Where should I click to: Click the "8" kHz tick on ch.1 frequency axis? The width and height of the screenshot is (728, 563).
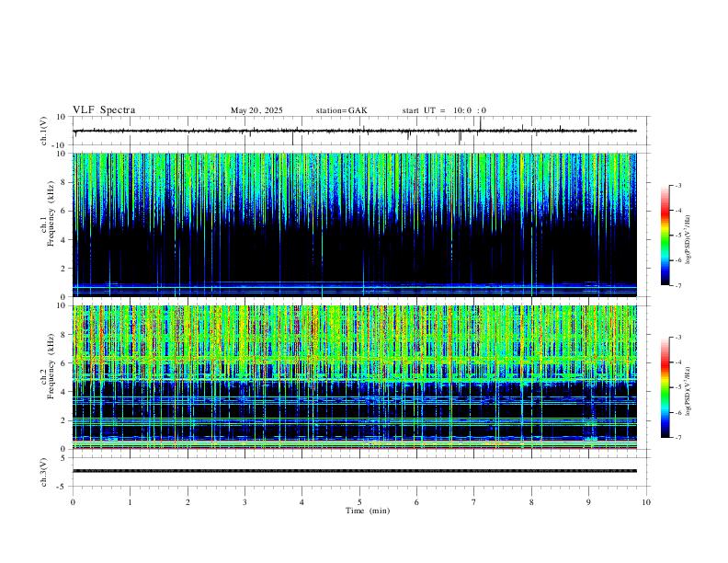(x=64, y=182)
